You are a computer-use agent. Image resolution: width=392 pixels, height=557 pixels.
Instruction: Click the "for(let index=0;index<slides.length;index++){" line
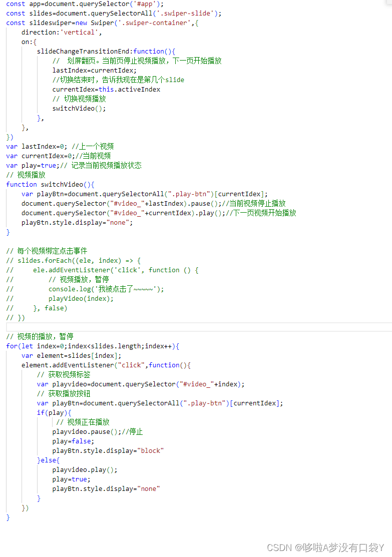(x=93, y=346)
